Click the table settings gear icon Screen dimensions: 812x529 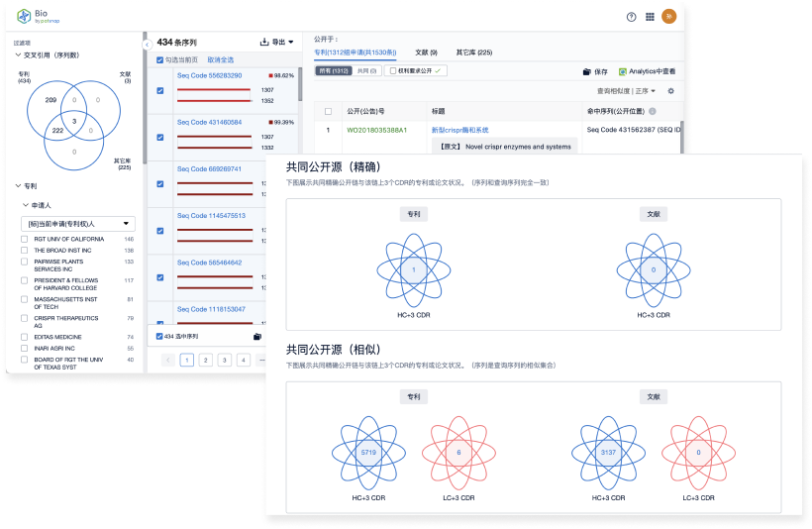click(670, 91)
